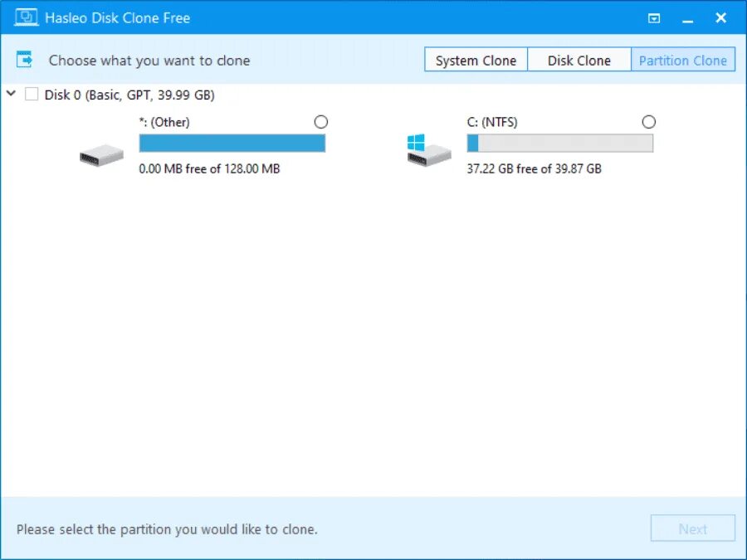Click the '*: (Other)' partition label
The height and width of the screenshot is (560, 747).
click(x=164, y=123)
